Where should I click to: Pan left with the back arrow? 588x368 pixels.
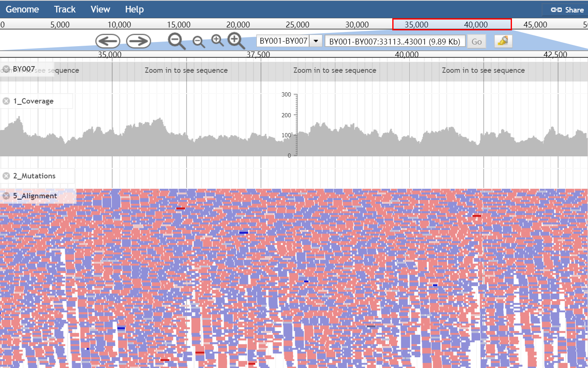pyautogui.click(x=108, y=41)
